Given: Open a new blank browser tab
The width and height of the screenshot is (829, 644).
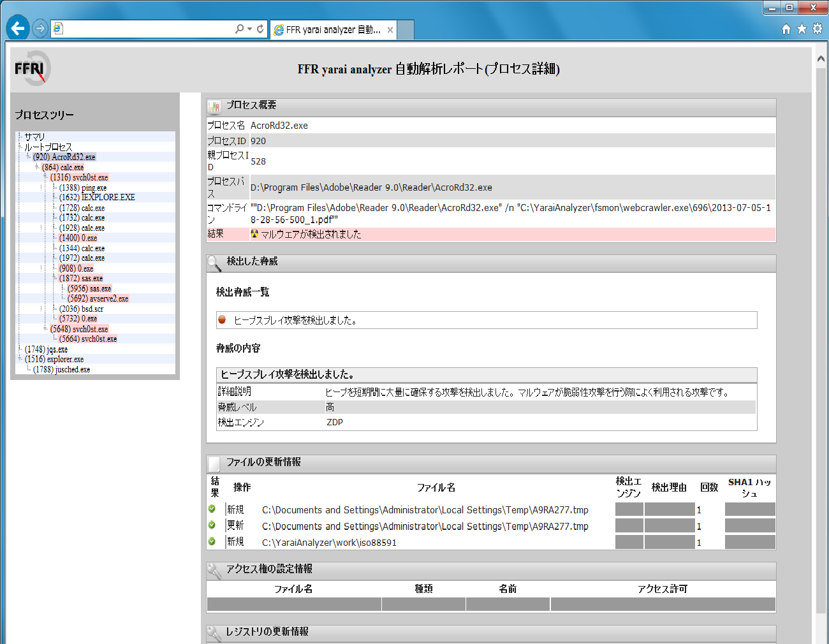Looking at the screenshot, I should coord(406,30).
